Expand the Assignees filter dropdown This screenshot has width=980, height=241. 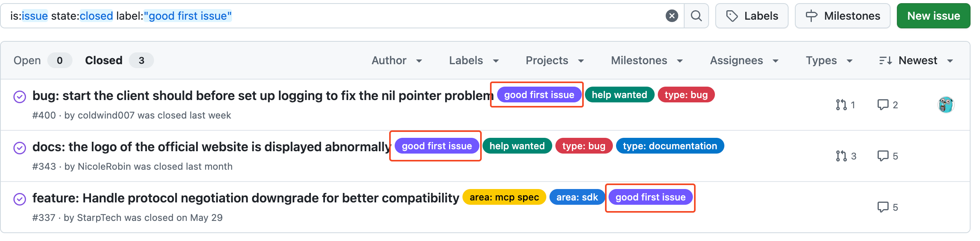(744, 60)
